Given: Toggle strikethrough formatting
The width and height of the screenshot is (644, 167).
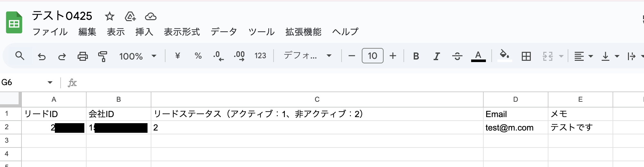Looking at the screenshot, I should pyautogui.click(x=457, y=57).
